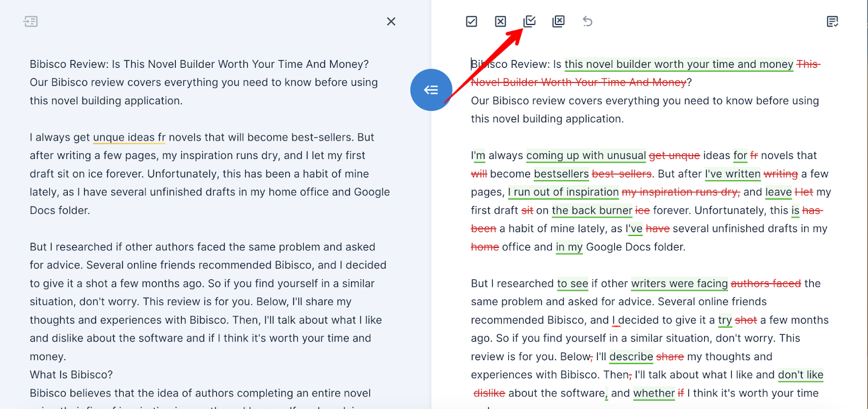Click deleted word 'dislike'
868x409 pixels.
(x=489, y=393)
